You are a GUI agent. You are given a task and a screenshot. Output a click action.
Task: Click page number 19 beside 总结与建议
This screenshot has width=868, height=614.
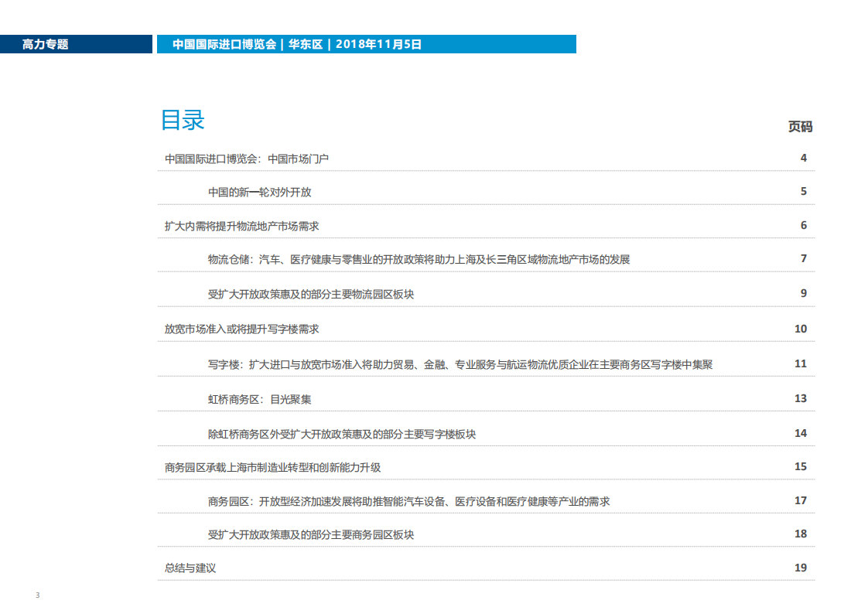tap(801, 567)
